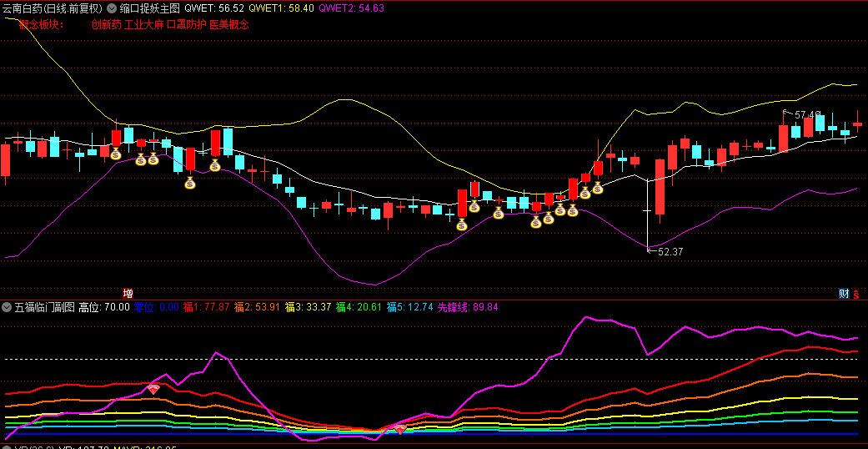
Task: Select the orange 福2: 53.91 value
Action: 257,306
